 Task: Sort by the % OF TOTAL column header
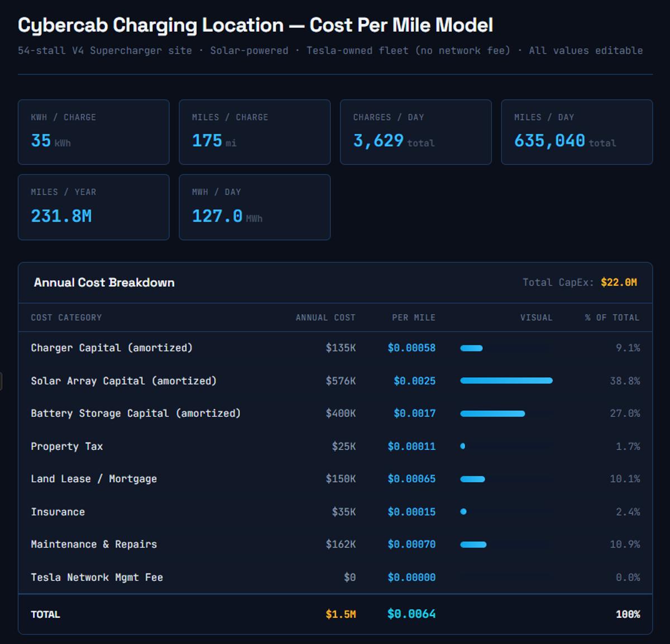click(612, 318)
